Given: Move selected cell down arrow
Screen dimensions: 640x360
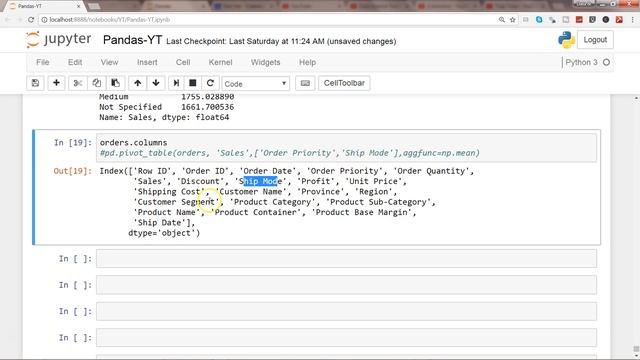Looking at the screenshot, I should click(156, 83).
